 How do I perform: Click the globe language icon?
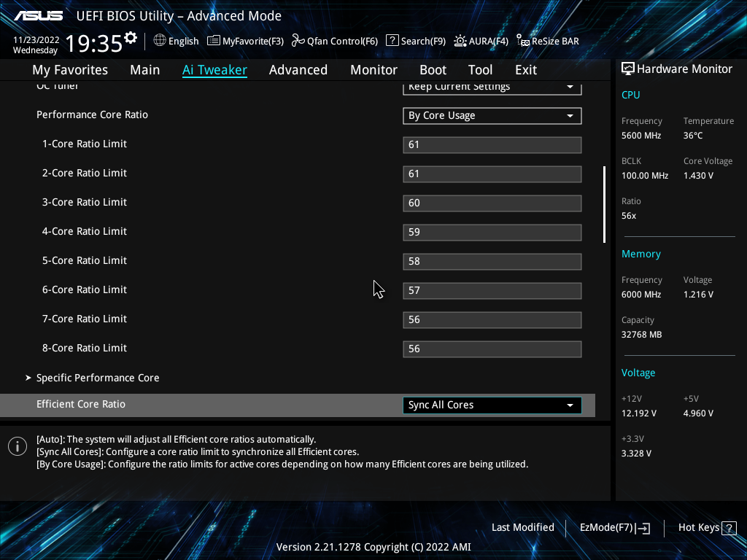(160, 41)
